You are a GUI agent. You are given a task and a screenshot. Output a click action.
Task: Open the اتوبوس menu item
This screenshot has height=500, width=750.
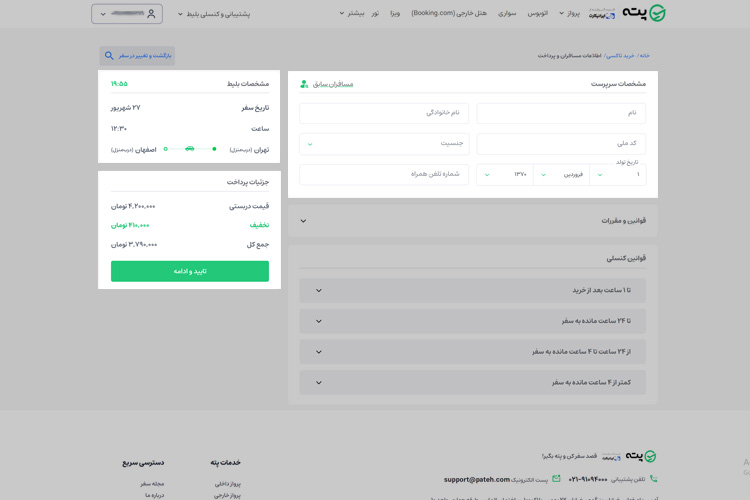click(539, 14)
